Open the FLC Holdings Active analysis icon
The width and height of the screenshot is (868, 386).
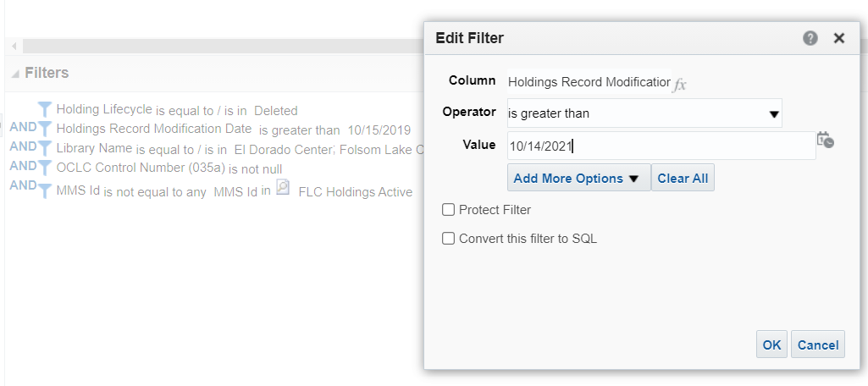point(283,188)
